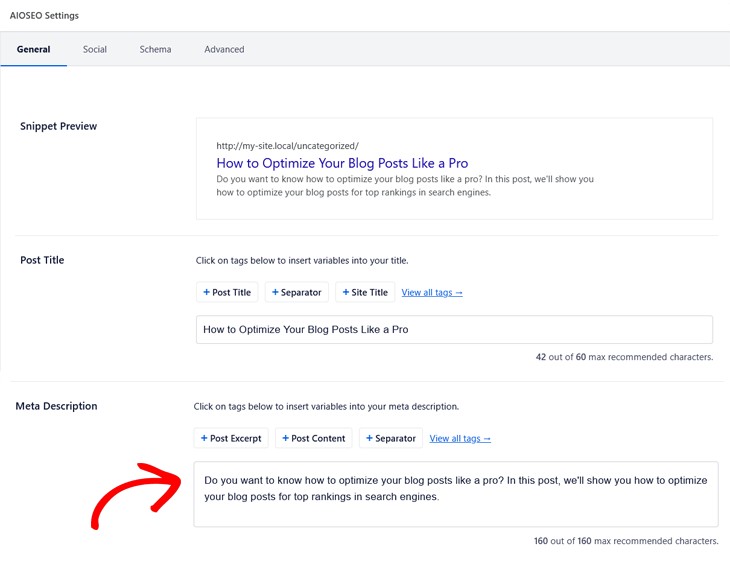Image resolution: width=730 pixels, height=561 pixels.
Task: Open View all tags link for Meta Description
Action: pyautogui.click(x=460, y=438)
